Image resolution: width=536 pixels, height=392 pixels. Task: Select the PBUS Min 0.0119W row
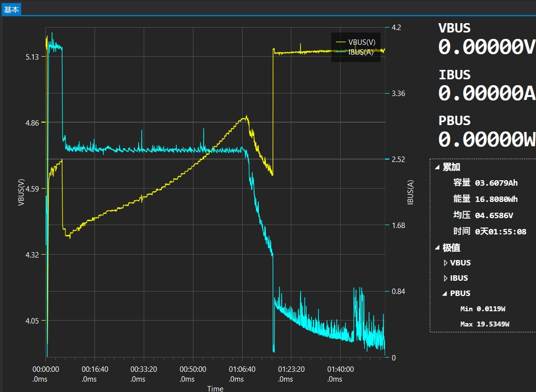pyautogui.click(x=483, y=309)
